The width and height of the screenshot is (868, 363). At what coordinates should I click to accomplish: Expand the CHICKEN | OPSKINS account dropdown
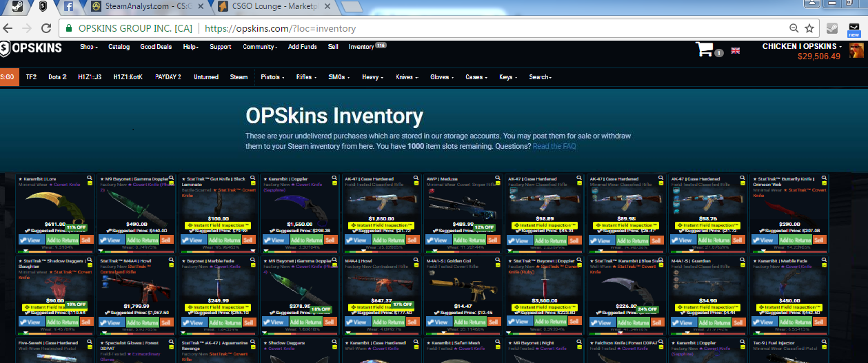(802, 46)
